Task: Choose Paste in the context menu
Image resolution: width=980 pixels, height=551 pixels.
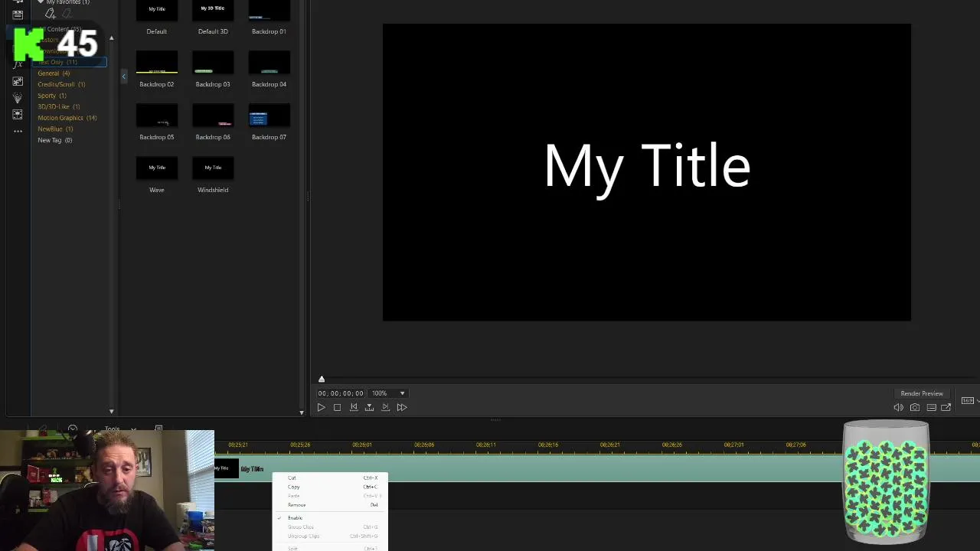Action: [330, 496]
